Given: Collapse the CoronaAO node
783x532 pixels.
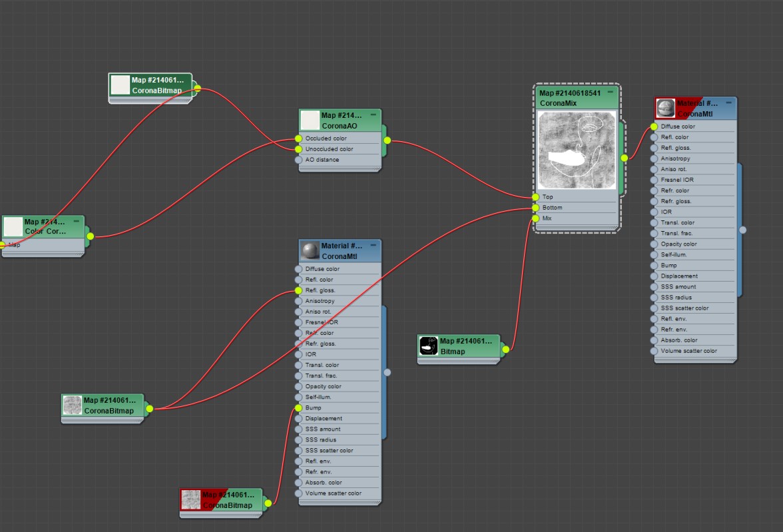Looking at the screenshot, I should coord(373,115).
